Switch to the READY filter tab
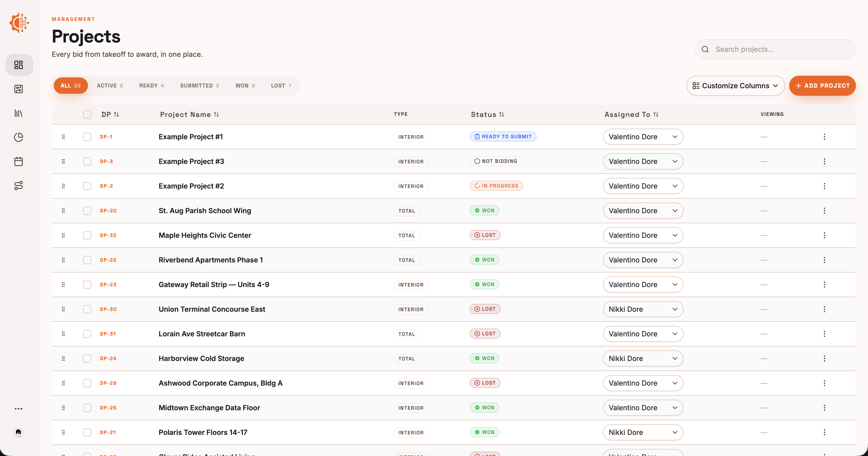868x456 pixels. [x=152, y=86]
